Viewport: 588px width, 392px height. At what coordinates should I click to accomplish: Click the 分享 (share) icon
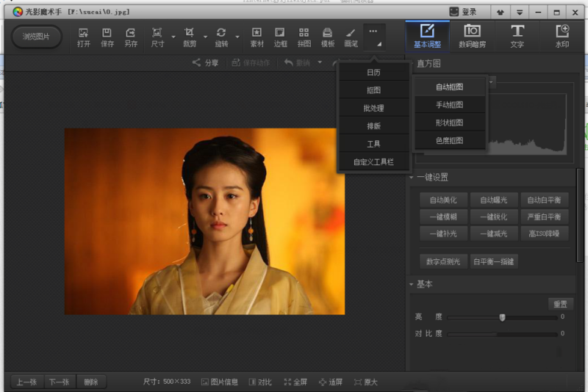click(x=196, y=62)
